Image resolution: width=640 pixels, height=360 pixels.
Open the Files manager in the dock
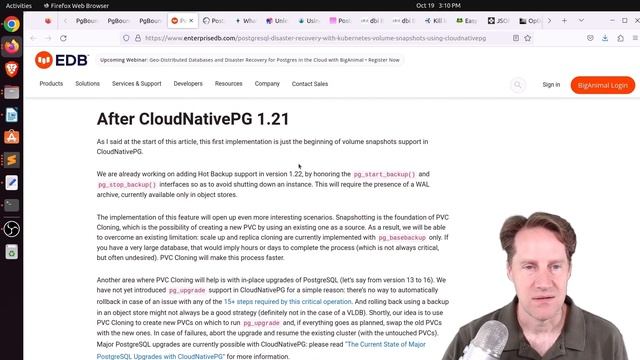pyautogui.click(x=11, y=93)
